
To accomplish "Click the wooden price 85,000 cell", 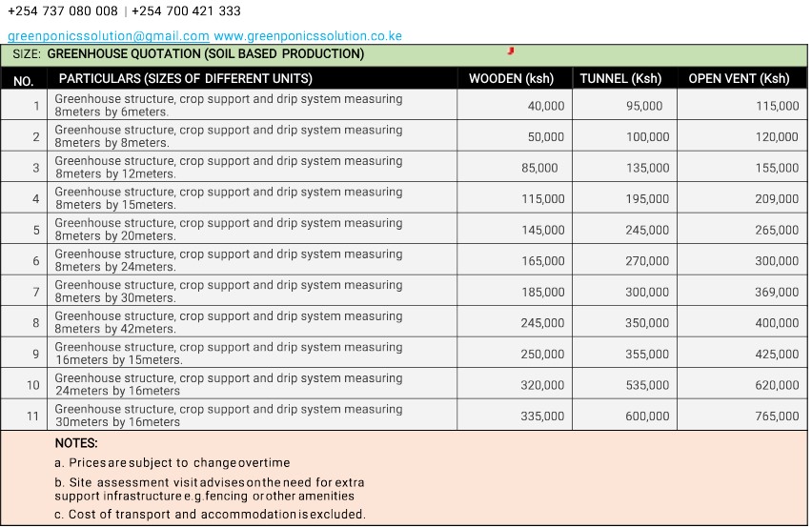I will [x=539, y=168].
